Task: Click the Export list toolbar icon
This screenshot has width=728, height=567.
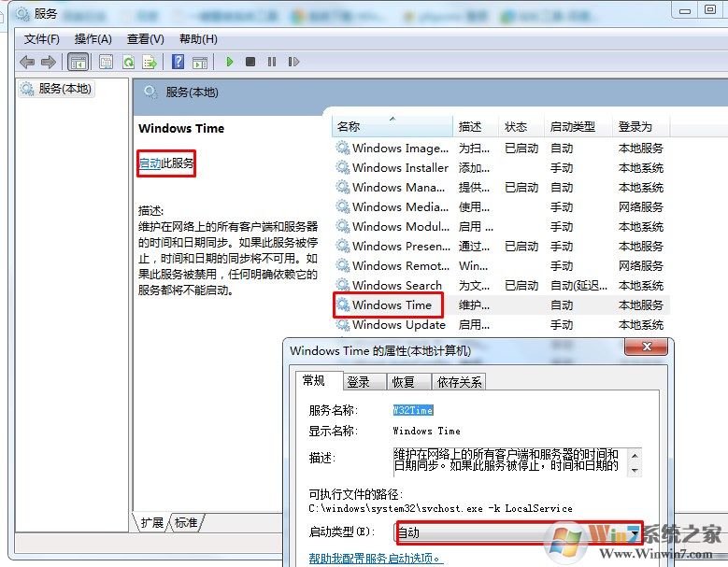Action: (x=150, y=62)
